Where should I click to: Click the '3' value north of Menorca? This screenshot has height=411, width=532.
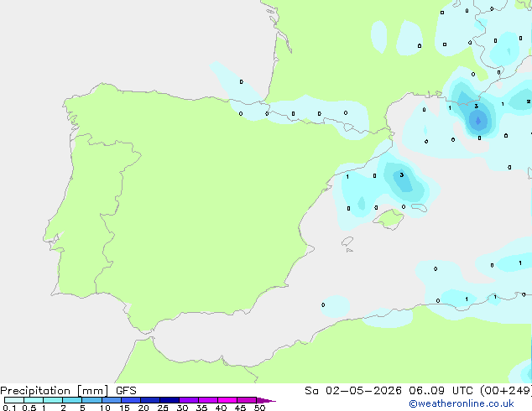click(x=402, y=175)
